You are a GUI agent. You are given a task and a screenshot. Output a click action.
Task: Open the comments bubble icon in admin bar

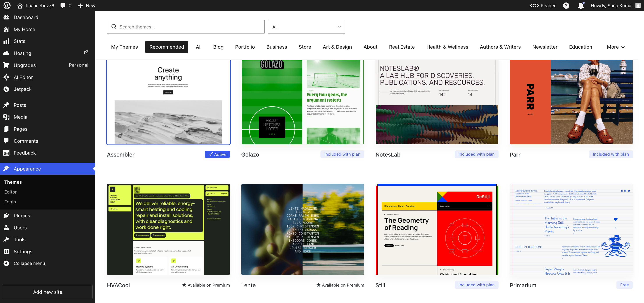pos(63,5)
